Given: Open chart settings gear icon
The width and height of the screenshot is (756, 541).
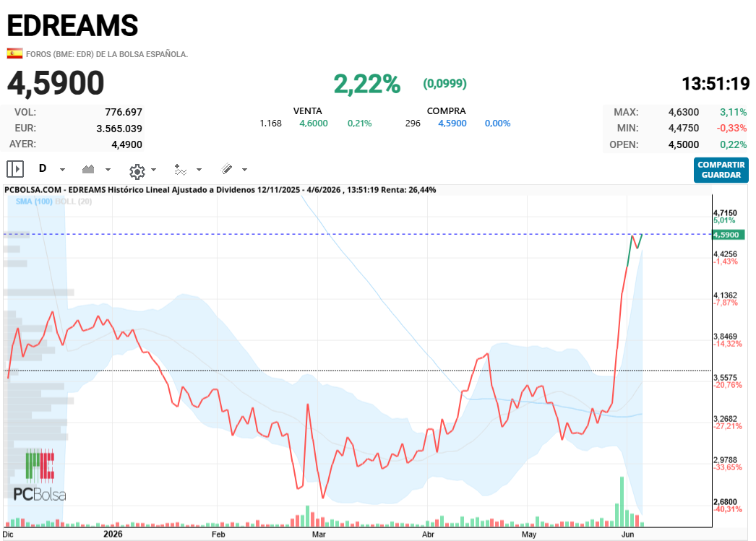Looking at the screenshot, I should 137,171.
